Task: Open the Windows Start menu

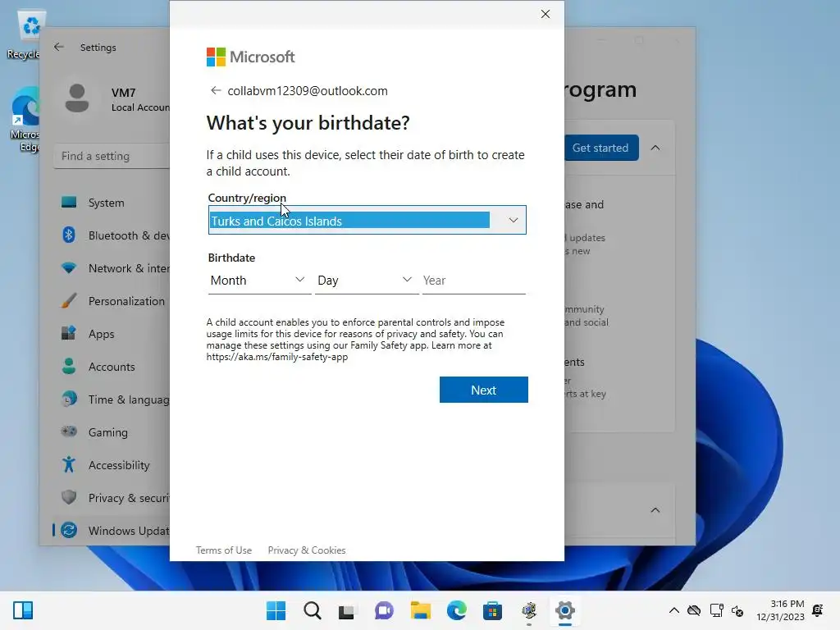Action: click(x=276, y=610)
